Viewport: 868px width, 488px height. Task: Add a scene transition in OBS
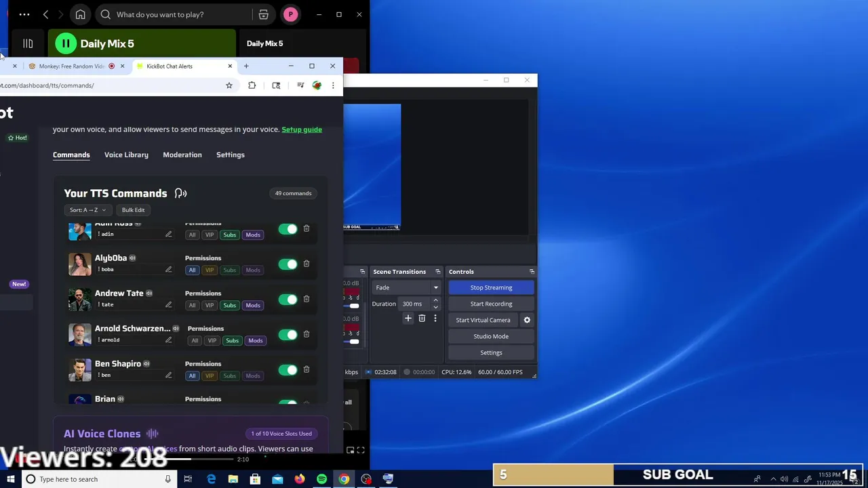408,318
